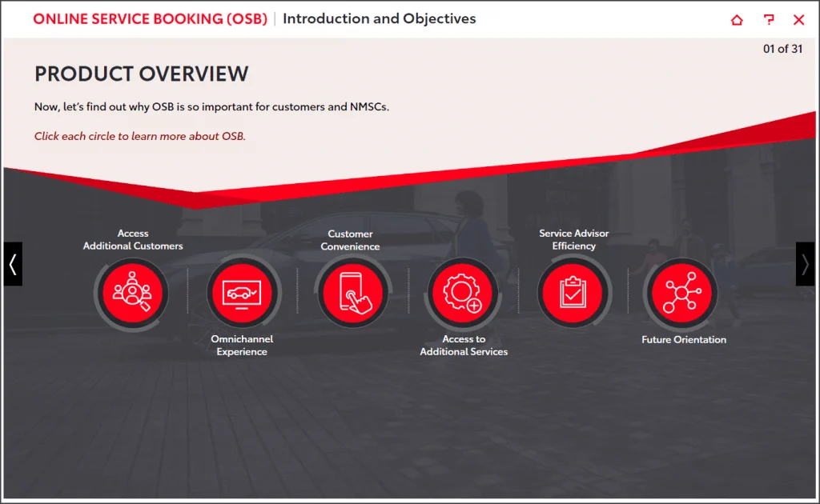
Task: Click the "Service Advisor Efficiency" text label
Action: [x=573, y=240]
